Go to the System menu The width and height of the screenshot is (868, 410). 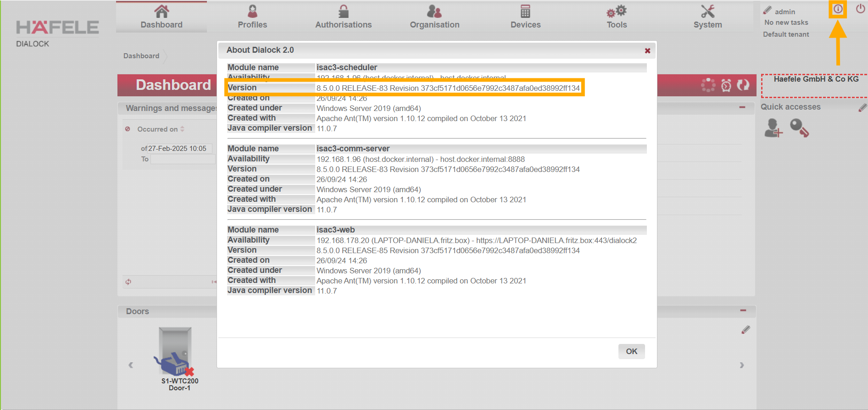(707, 17)
